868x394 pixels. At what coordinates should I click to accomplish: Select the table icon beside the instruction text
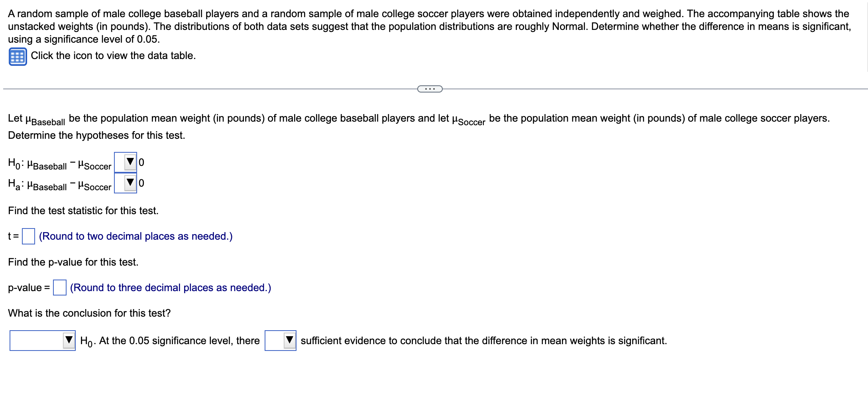[17, 56]
